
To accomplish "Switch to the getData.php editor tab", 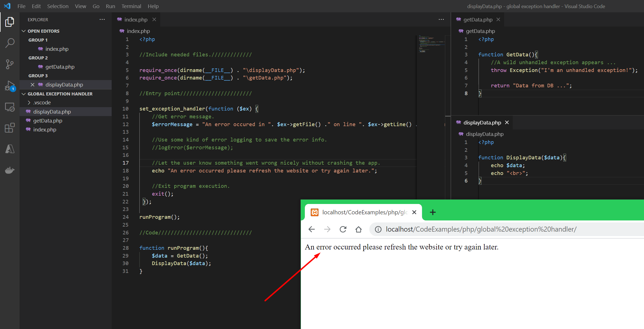I will point(477,20).
